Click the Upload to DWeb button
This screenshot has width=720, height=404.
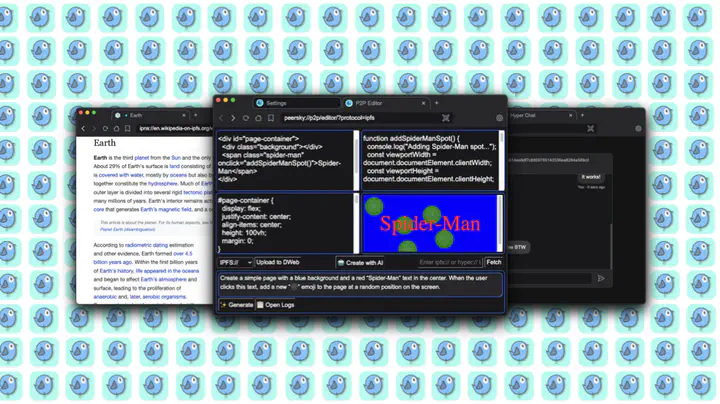[277, 262]
